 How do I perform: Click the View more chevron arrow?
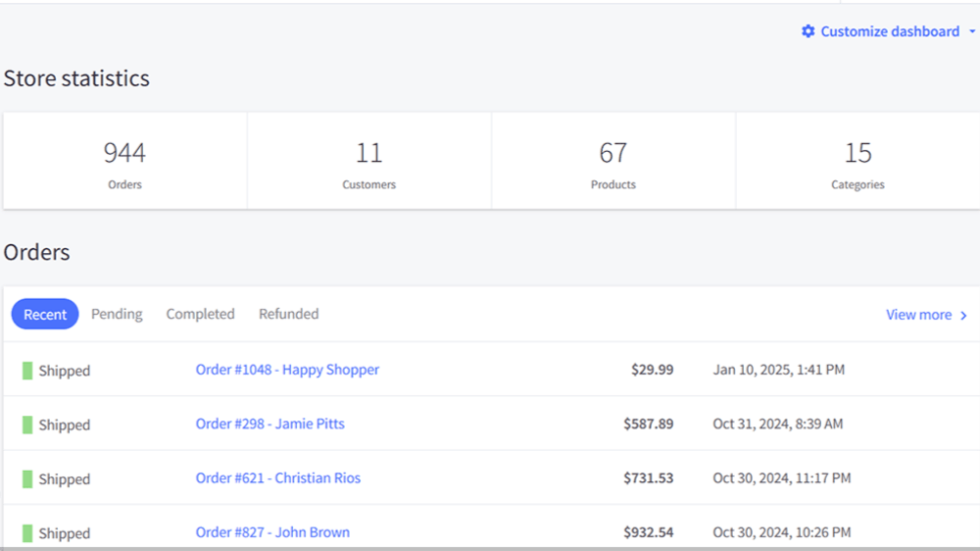(x=964, y=316)
